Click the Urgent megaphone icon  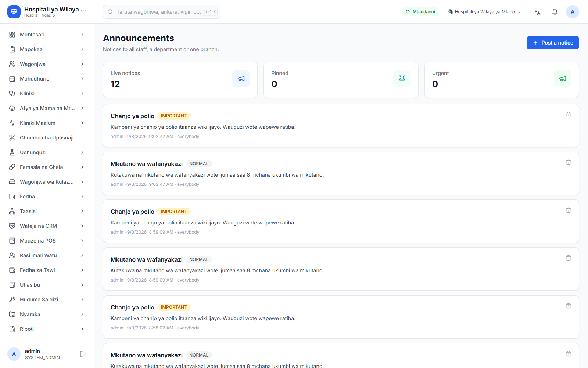click(x=563, y=78)
